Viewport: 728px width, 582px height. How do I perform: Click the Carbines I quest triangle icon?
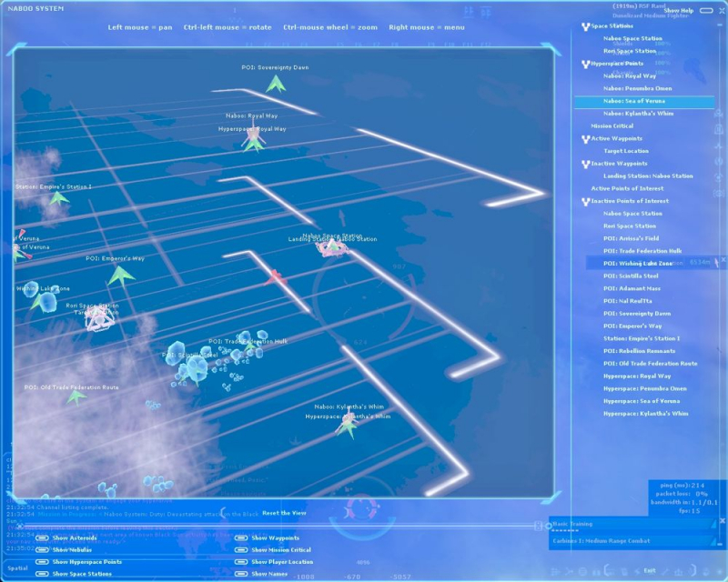[713, 541]
